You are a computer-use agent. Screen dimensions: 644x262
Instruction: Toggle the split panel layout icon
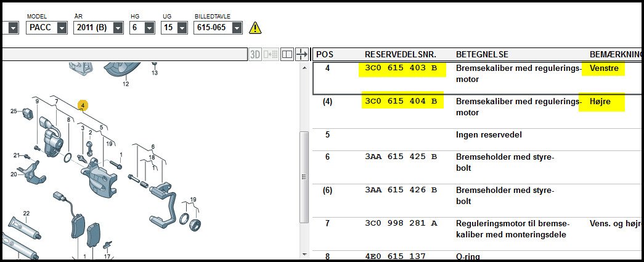[287, 54]
